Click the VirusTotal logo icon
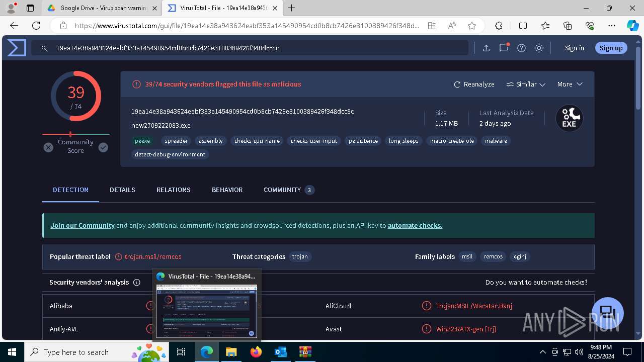 (17, 48)
